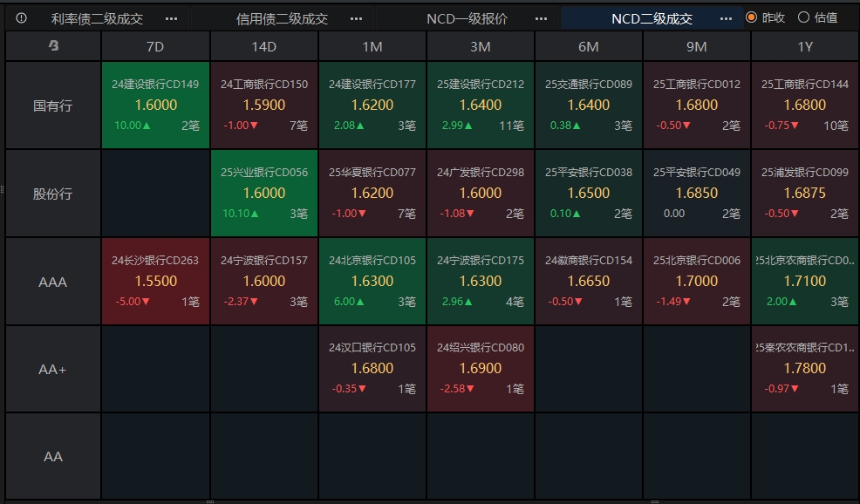Open the 24建设银行CD149 cell
This screenshot has height=504, width=860.
click(x=155, y=106)
